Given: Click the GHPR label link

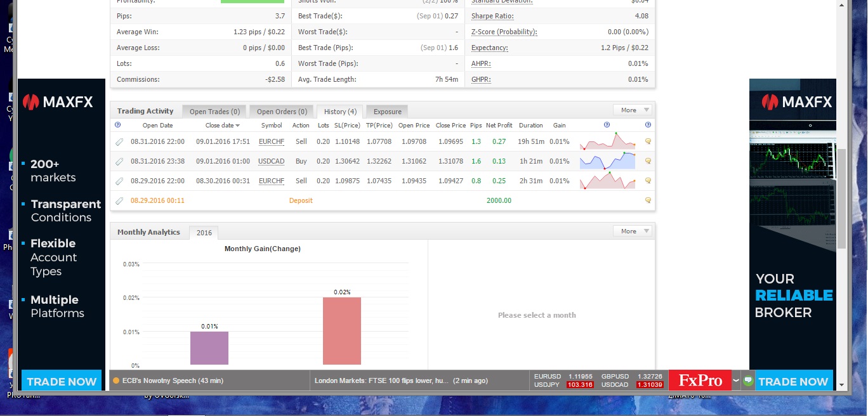Looking at the screenshot, I should coord(481,80).
